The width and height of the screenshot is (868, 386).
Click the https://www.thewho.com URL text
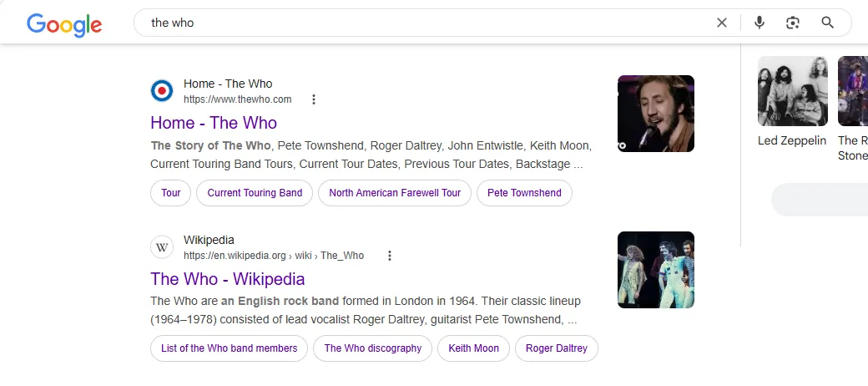click(238, 99)
